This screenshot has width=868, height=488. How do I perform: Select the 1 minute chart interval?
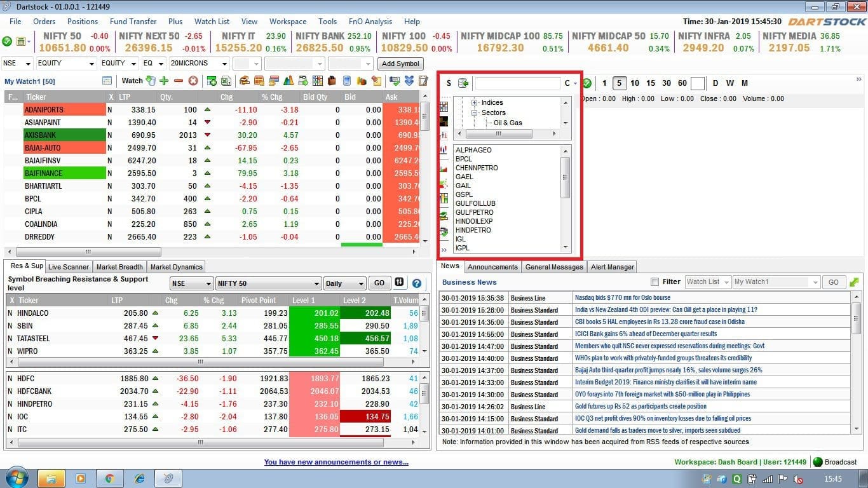pyautogui.click(x=604, y=83)
